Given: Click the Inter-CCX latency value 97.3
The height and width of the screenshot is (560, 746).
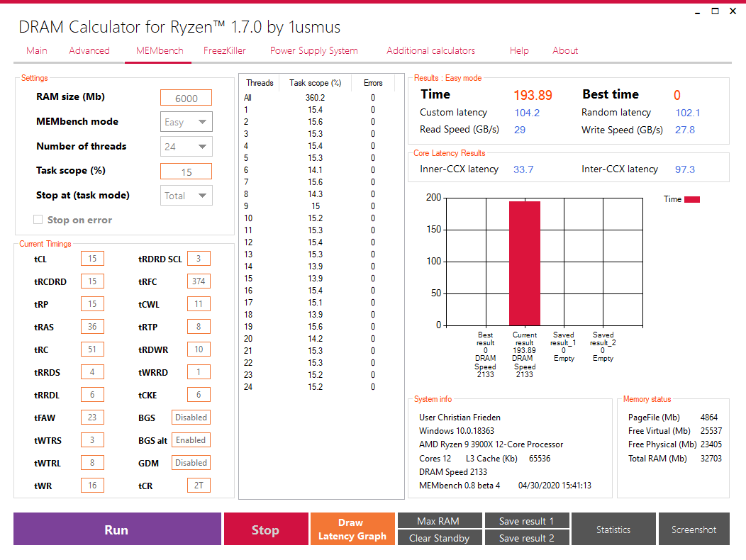Looking at the screenshot, I should [x=685, y=169].
